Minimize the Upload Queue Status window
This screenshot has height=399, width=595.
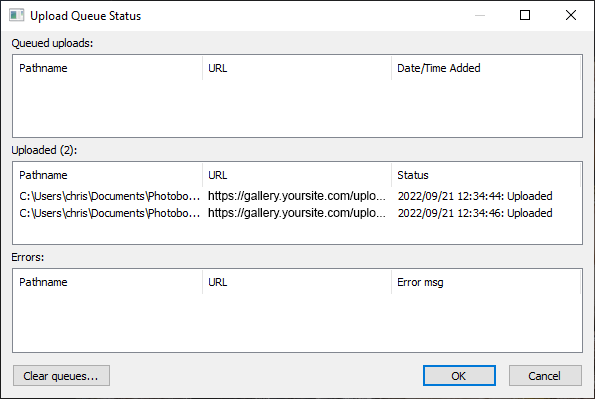click(x=480, y=15)
